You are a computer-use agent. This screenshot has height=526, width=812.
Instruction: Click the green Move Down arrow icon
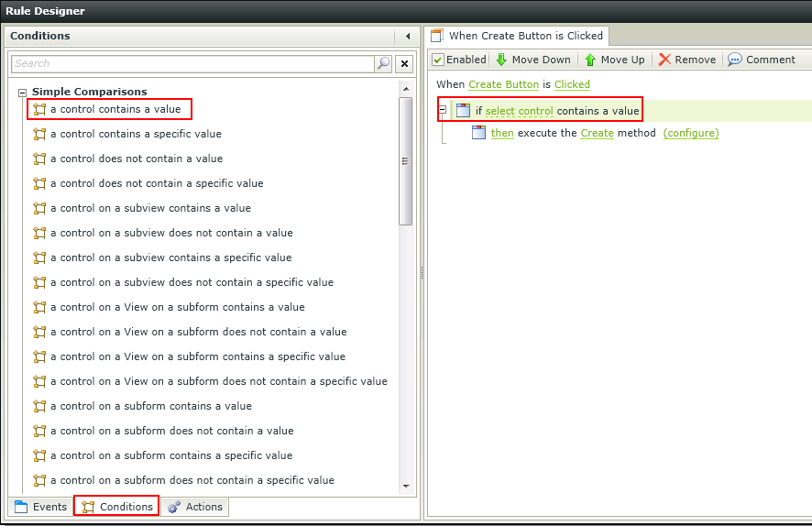pyautogui.click(x=501, y=60)
